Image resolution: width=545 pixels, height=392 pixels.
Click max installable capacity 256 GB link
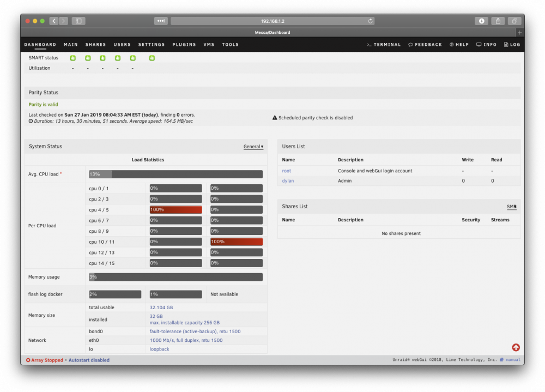185,322
